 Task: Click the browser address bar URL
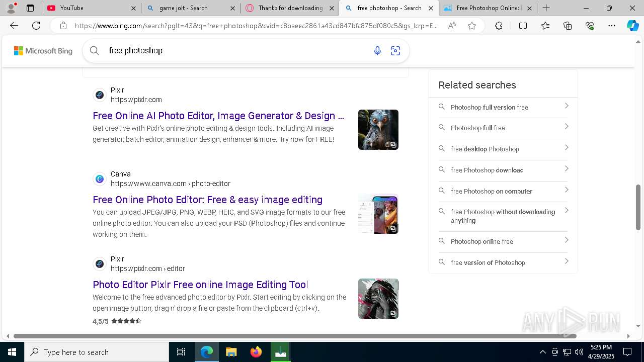tap(256, 26)
